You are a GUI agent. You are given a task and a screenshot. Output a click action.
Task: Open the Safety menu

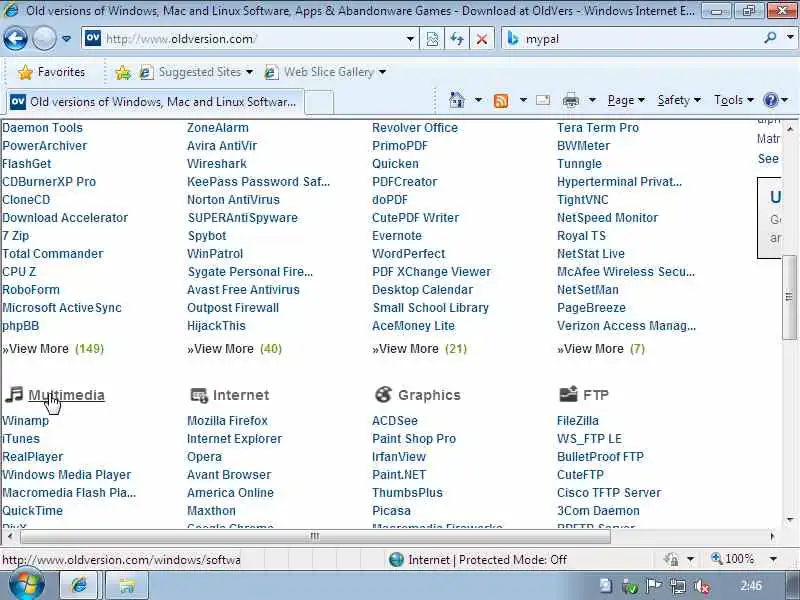coord(679,100)
